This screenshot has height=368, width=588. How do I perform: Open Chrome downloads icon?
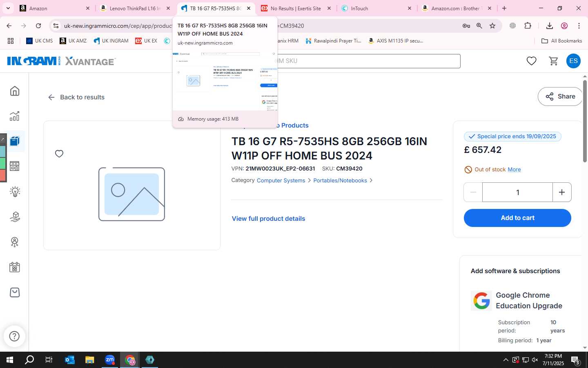click(549, 26)
